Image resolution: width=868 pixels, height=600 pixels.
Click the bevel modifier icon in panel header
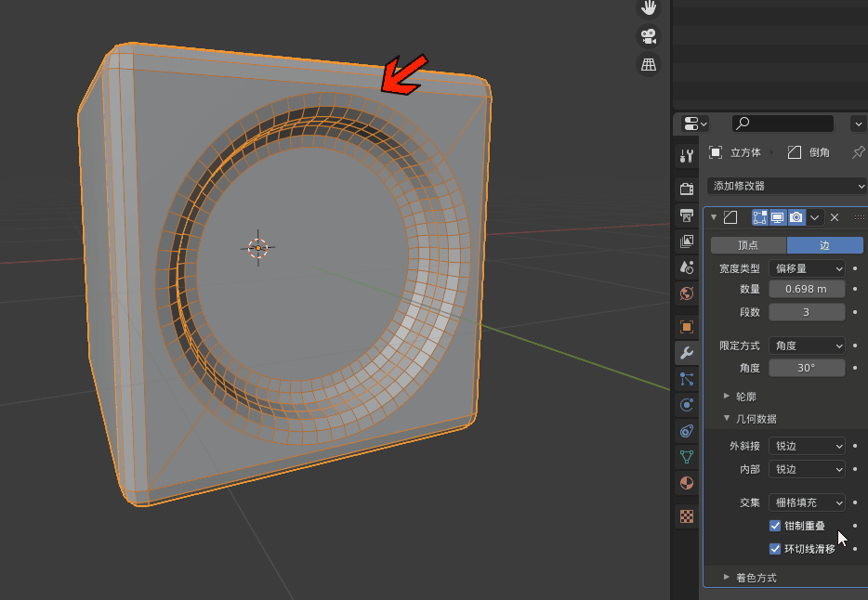coord(730,217)
